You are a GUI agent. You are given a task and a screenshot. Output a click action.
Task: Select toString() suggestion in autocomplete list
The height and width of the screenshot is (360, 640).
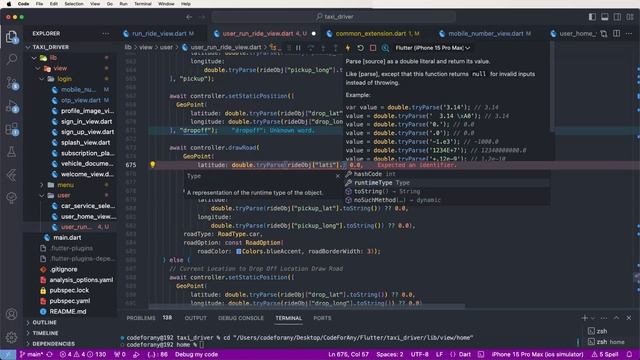[447, 191]
